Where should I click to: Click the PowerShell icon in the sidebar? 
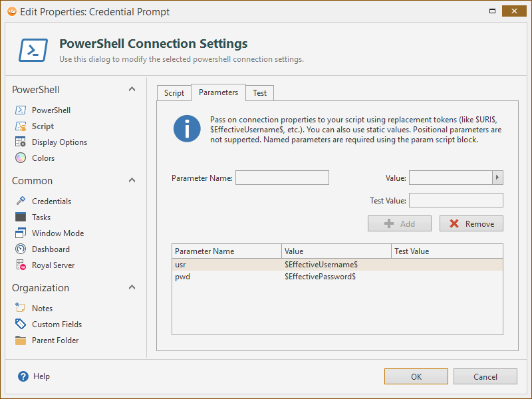point(21,110)
